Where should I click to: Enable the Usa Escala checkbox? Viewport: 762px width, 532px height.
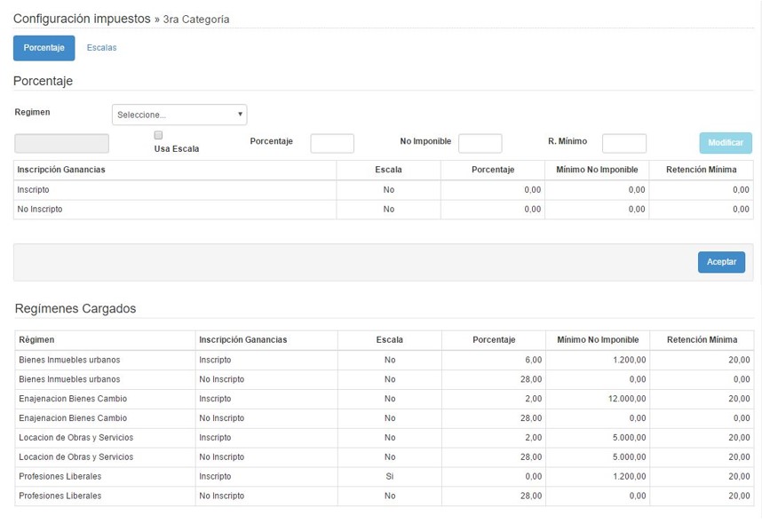pyautogui.click(x=158, y=135)
